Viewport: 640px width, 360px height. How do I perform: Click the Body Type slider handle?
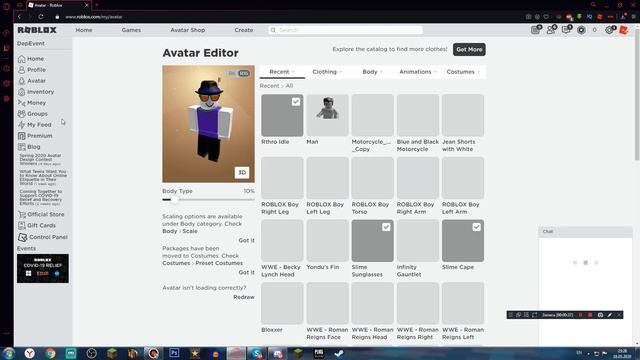click(174, 200)
